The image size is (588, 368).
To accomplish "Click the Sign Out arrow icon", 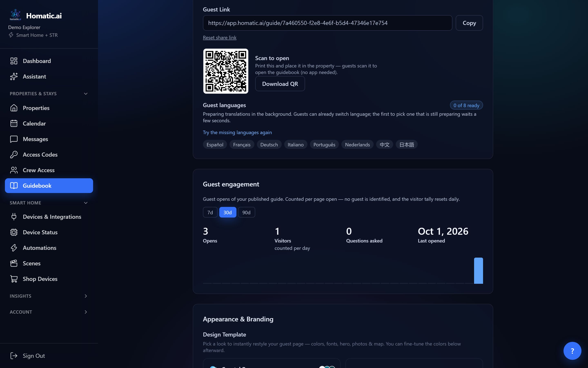I will [14, 356].
